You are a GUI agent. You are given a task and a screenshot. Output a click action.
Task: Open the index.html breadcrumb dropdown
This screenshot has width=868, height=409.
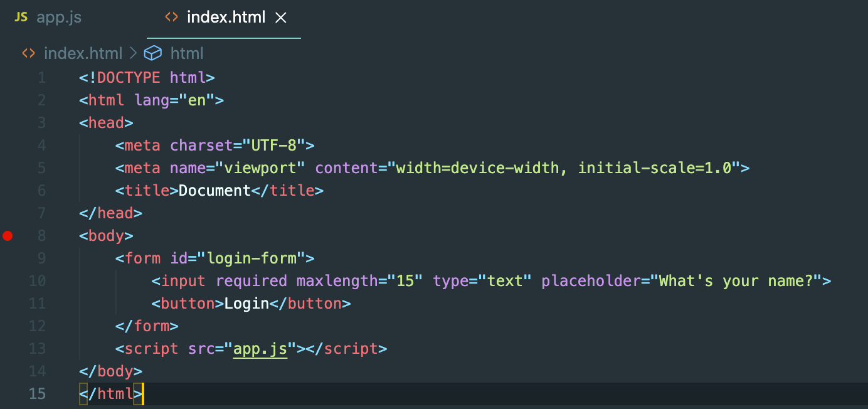pos(83,53)
